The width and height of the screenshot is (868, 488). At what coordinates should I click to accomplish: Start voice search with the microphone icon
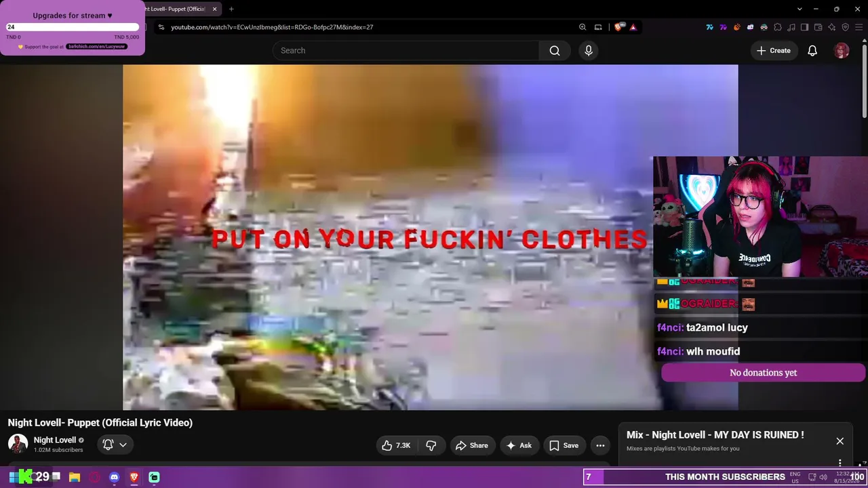coord(589,51)
